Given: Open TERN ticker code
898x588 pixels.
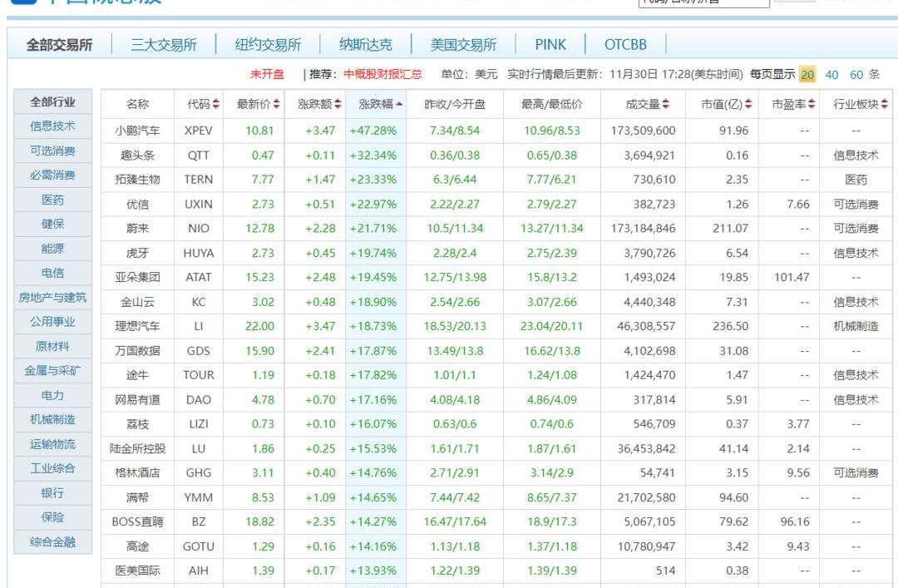Looking at the screenshot, I should [199, 180].
